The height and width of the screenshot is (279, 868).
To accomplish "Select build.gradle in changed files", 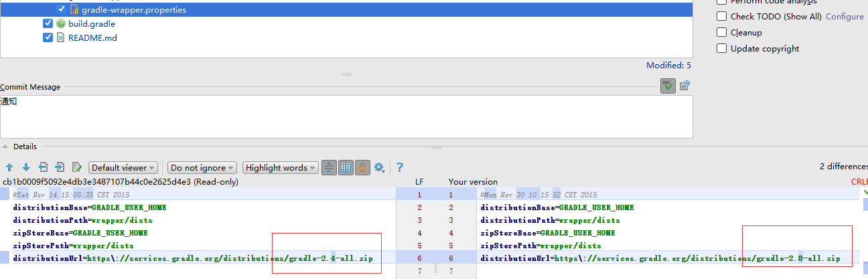I will point(91,23).
